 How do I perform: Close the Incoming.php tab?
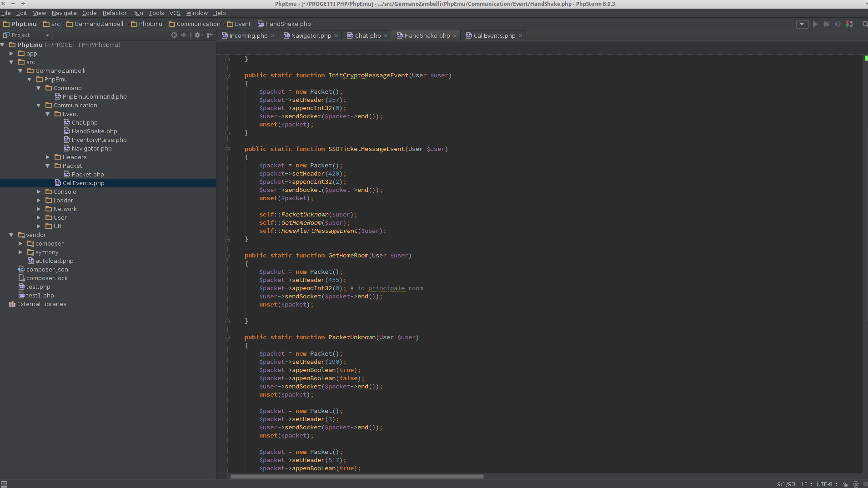point(273,36)
